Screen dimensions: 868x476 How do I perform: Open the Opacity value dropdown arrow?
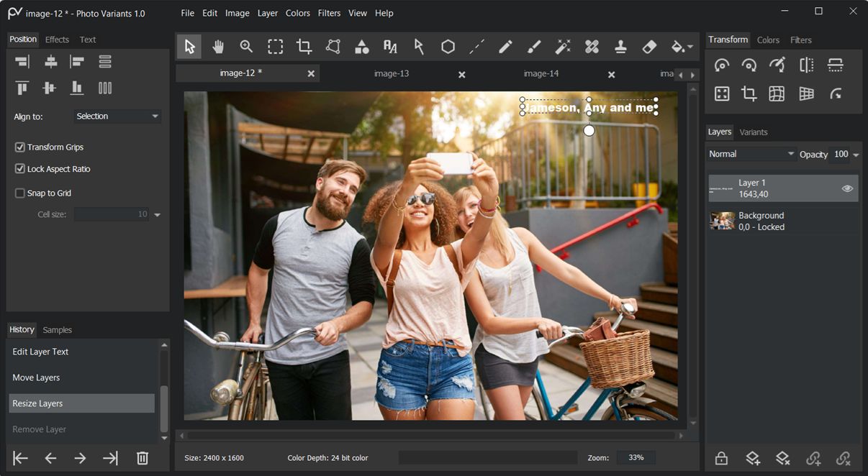(x=856, y=155)
